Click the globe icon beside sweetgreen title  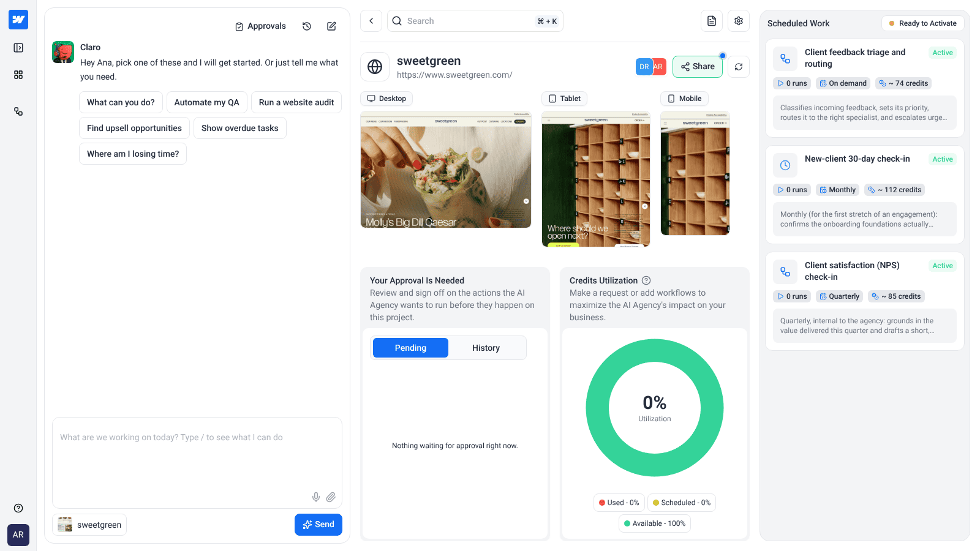pos(375,67)
